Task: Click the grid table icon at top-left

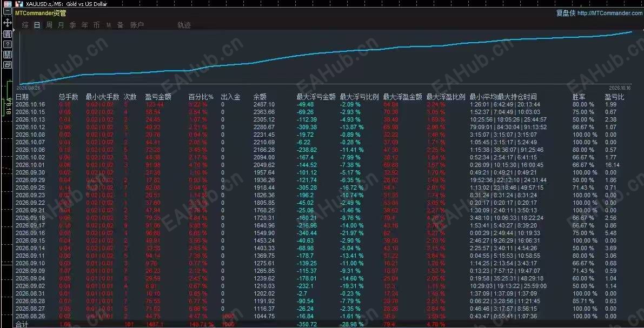Action: pos(8,4)
